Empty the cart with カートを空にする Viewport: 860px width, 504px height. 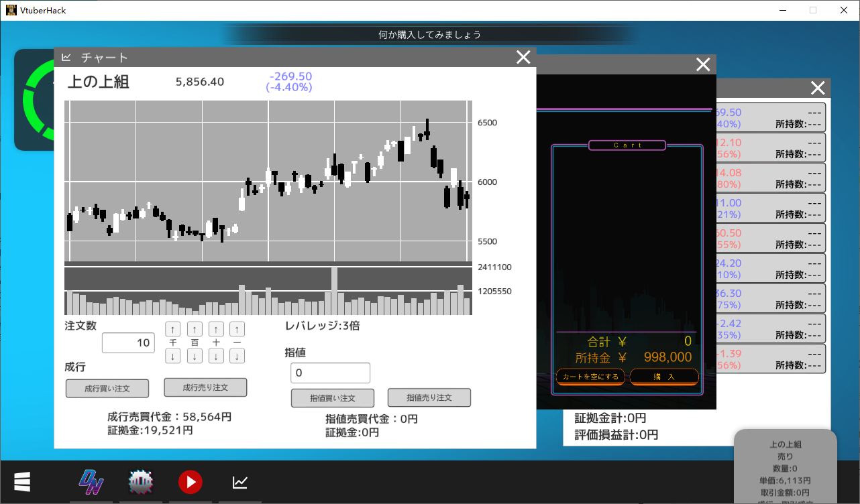[590, 377]
